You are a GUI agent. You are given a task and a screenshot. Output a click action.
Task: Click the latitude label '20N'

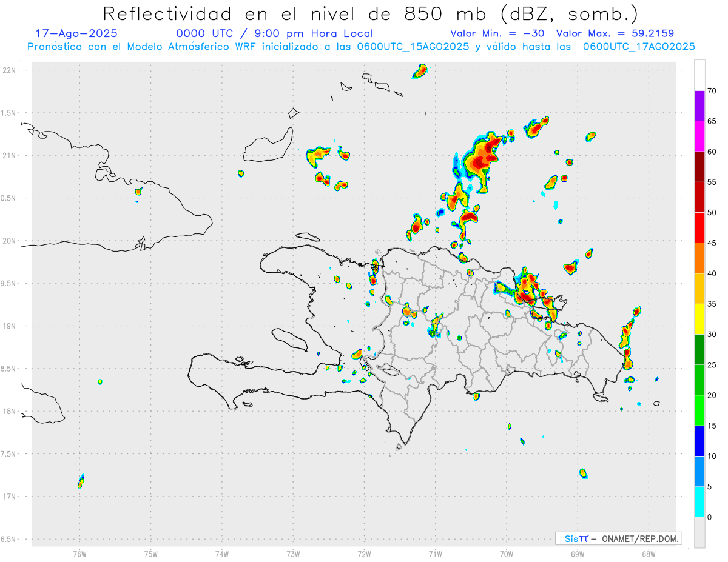click(x=9, y=241)
